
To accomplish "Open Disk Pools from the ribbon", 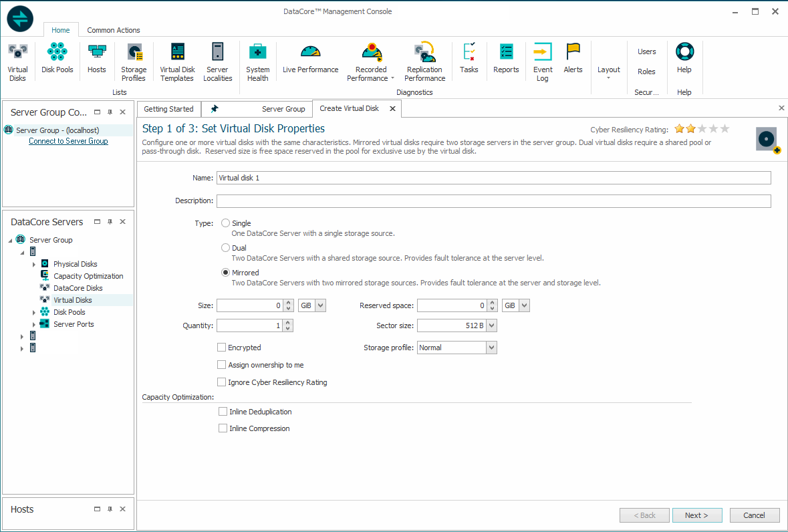I will [57, 58].
